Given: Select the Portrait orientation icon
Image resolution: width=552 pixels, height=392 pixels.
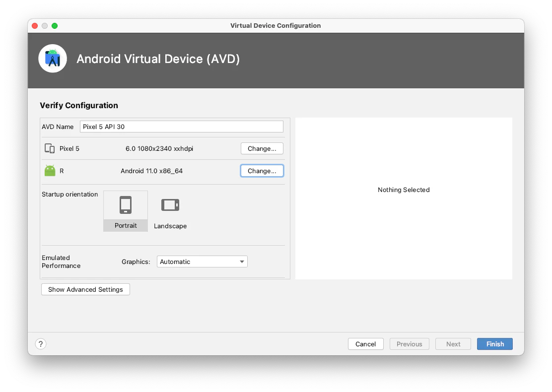Looking at the screenshot, I should click(x=126, y=211).
